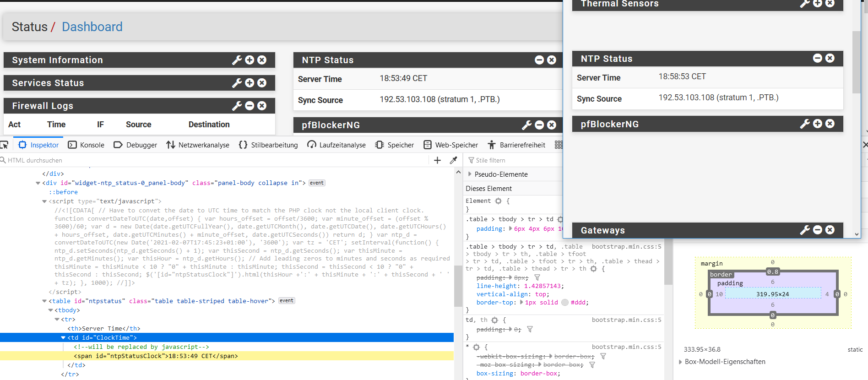Expand the border-top shorthand property

(x=521, y=302)
